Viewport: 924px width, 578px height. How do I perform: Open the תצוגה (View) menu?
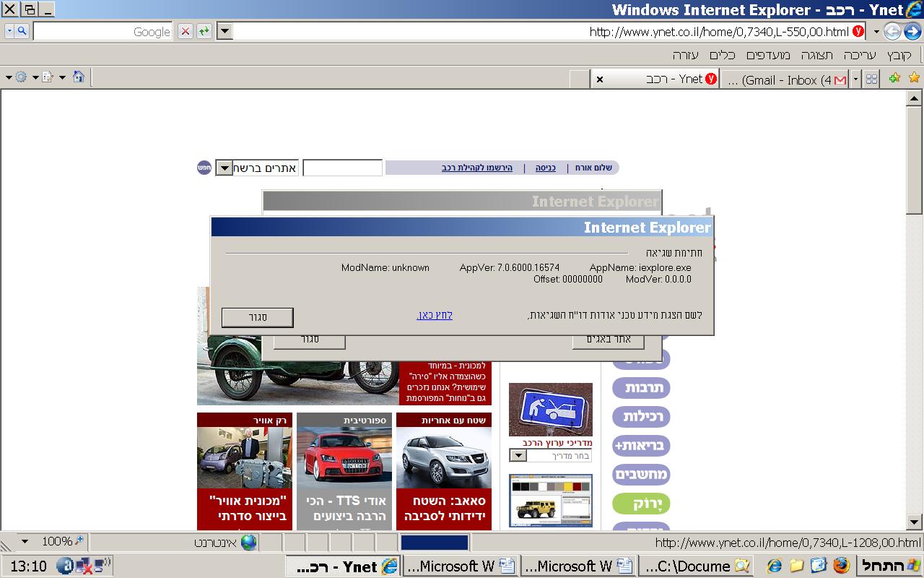(817, 55)
